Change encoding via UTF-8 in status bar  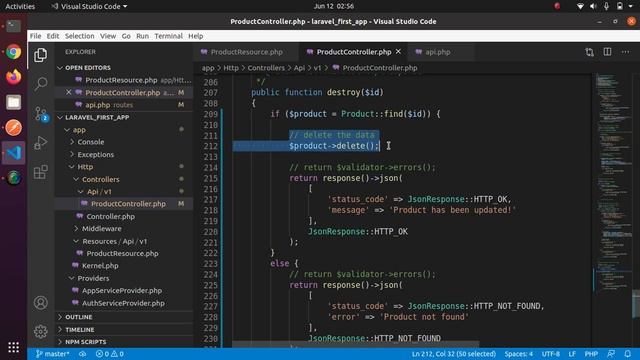click(x=550, y=354)
